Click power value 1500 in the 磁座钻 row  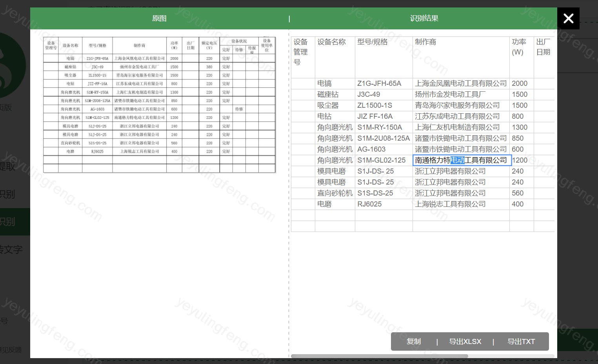click(x=522, y=94)
